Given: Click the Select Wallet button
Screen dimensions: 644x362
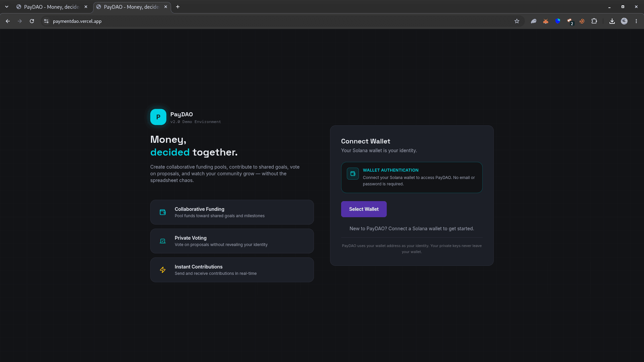Looking at the screenshot, I should (x=364, y=209).
